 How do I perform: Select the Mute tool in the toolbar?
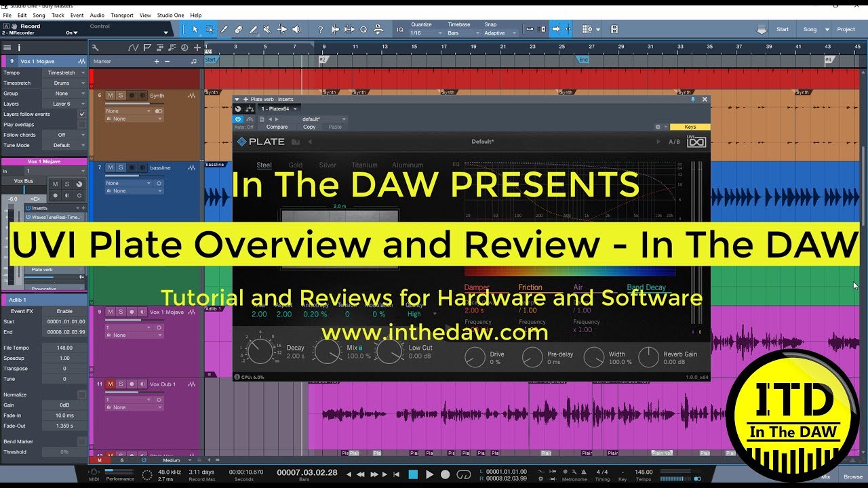(x=267, y=29)
